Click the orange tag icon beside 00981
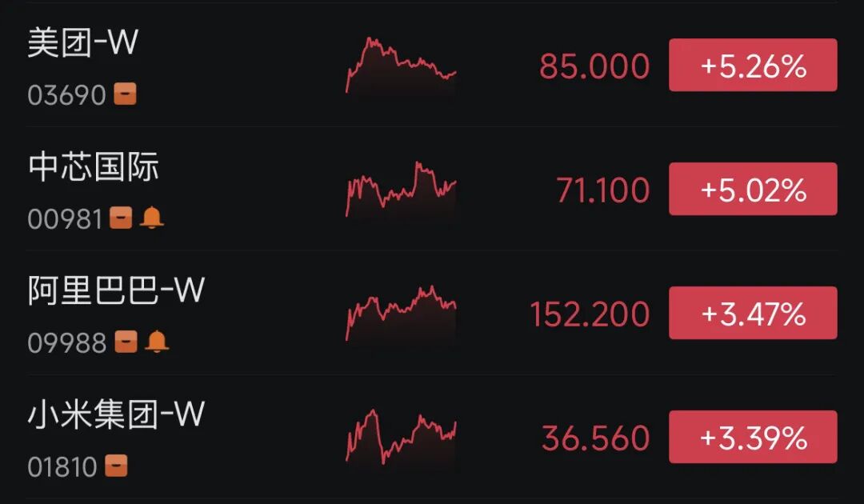 click(x=121, y=218)
